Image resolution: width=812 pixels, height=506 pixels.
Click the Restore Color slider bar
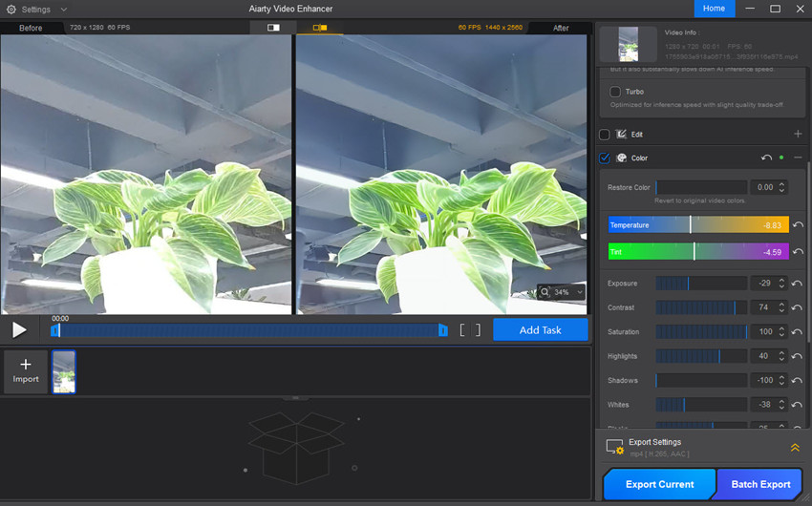701,187
